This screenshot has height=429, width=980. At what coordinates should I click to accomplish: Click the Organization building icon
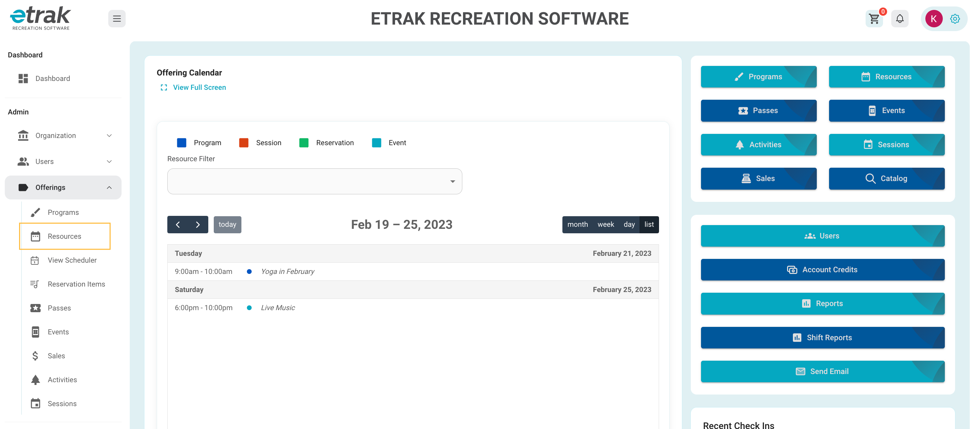23,136
